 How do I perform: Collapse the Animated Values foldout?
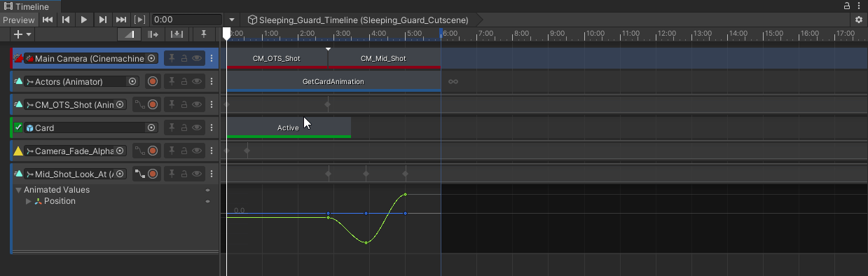coord(19,190)
